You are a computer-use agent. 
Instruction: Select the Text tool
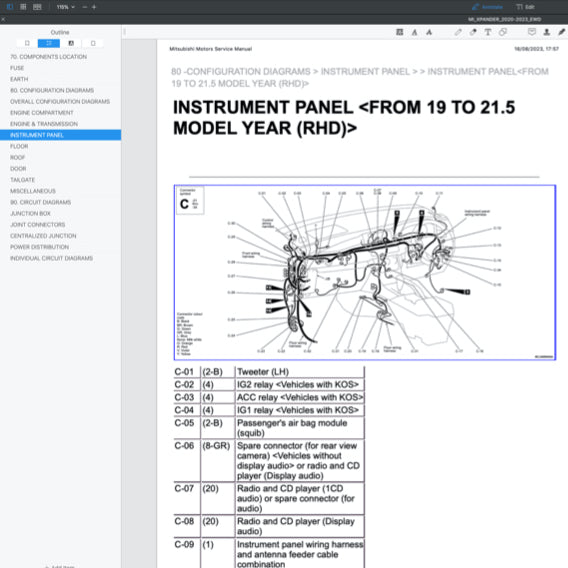pos(488,32)
